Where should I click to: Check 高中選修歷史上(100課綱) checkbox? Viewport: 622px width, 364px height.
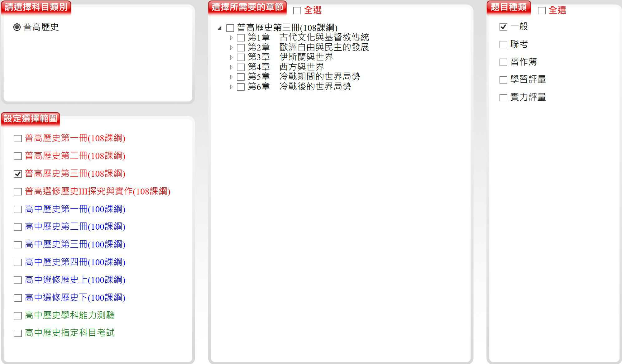(18, 280)
